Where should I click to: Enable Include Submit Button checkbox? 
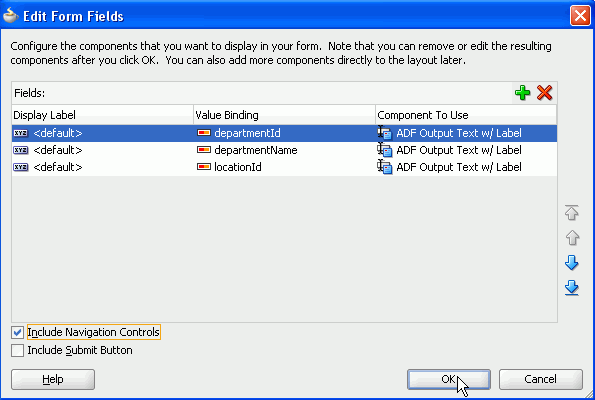point(17,350)
